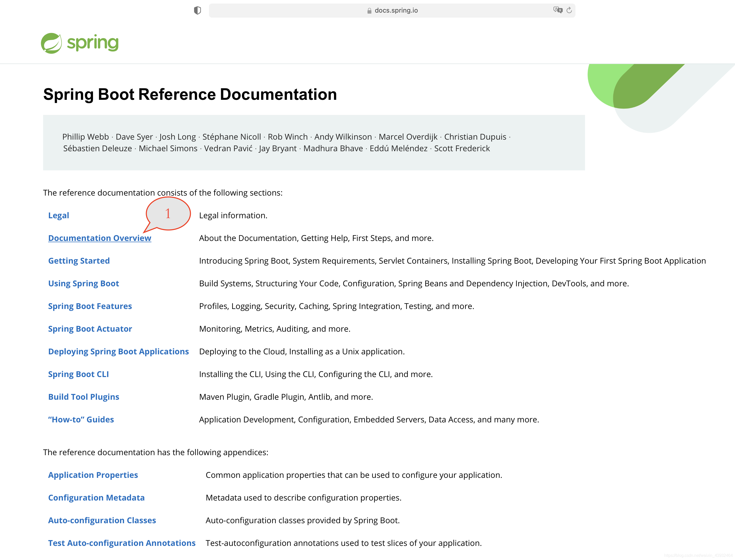Reload the page with refresh icon
The width and height of the screenshot is (735, 560).
[569, 10]
